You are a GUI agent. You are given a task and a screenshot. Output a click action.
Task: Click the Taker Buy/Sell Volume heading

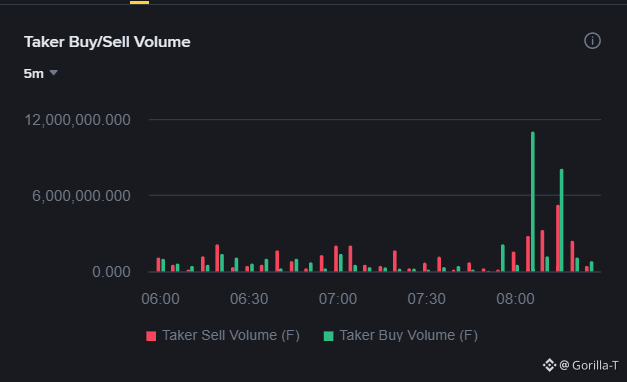tap(107, 42)
